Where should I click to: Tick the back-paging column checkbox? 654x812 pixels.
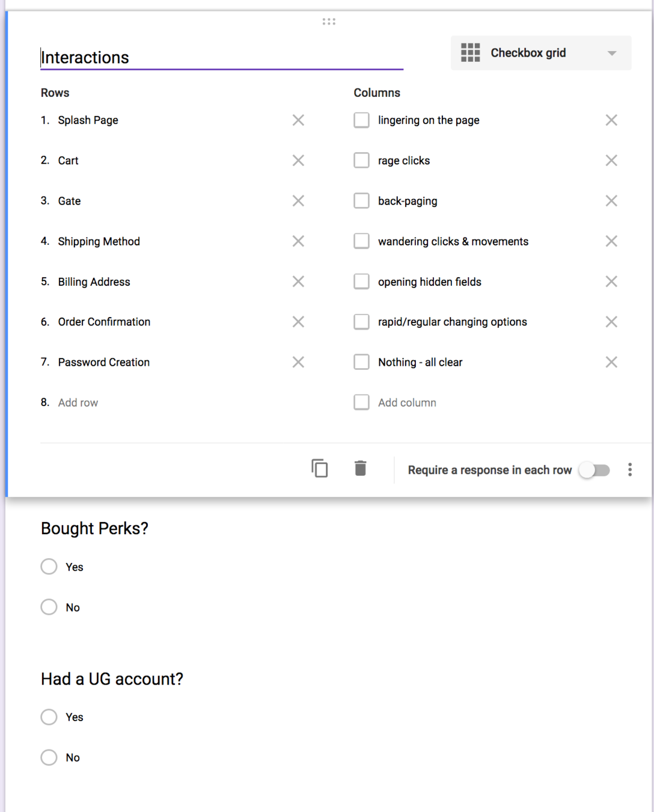[x=361, y=201]
